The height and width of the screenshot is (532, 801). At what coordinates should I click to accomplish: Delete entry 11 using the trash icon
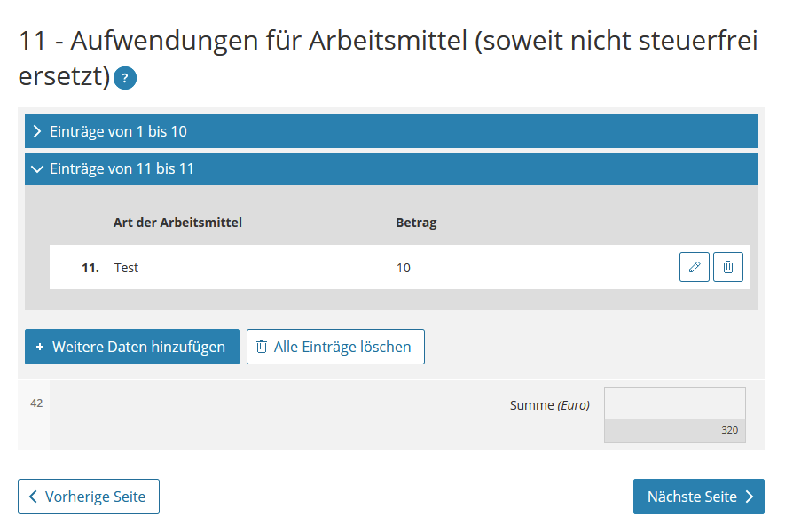pos(728,267)
